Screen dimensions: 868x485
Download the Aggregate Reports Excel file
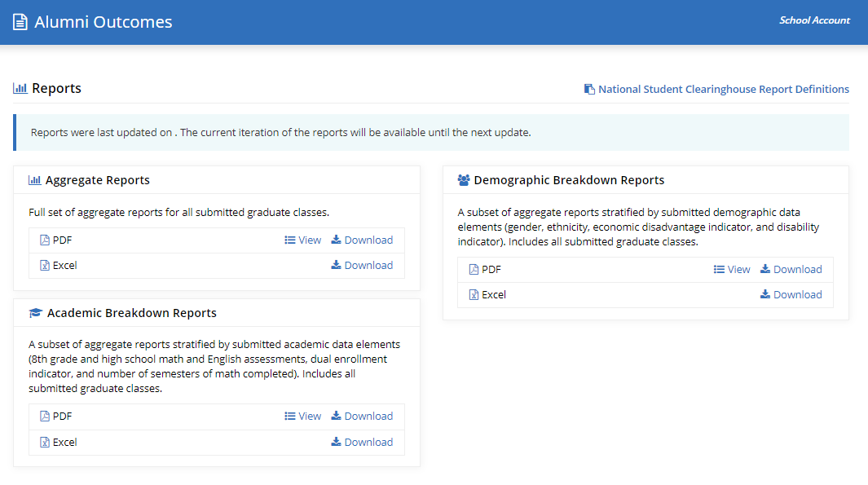point(362,266)
